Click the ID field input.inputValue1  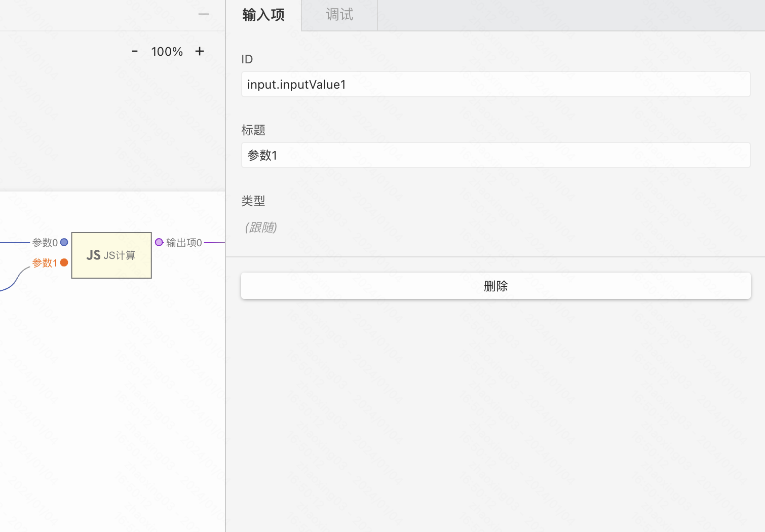point(495,84)
